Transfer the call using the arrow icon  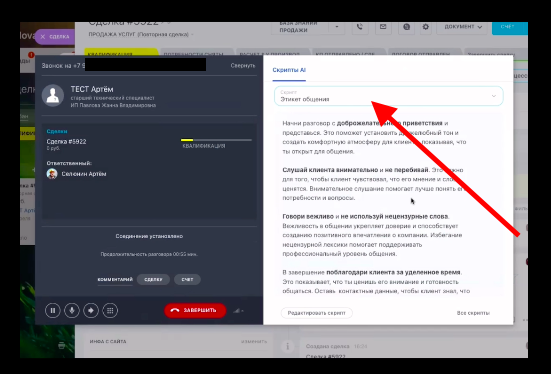coord(91,310)
